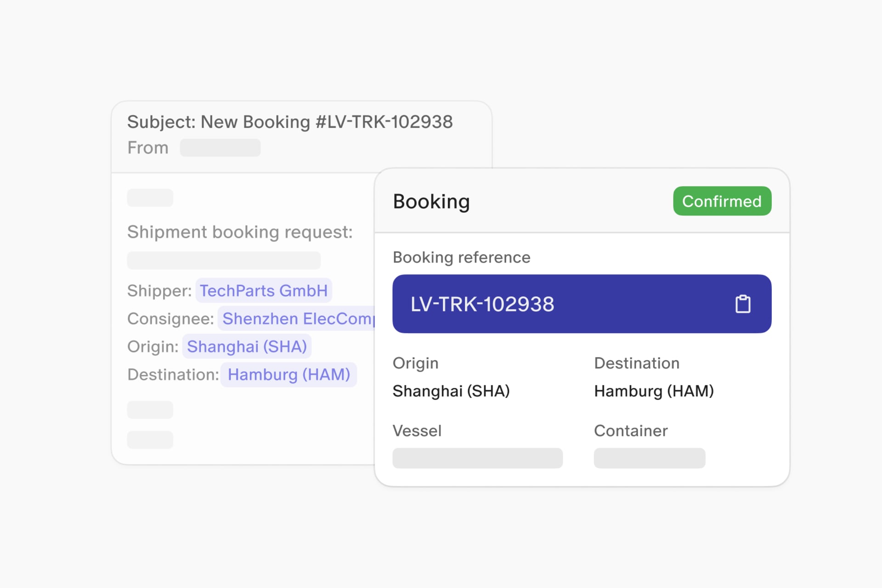Click the Shipment booking request text

[239, 232]
